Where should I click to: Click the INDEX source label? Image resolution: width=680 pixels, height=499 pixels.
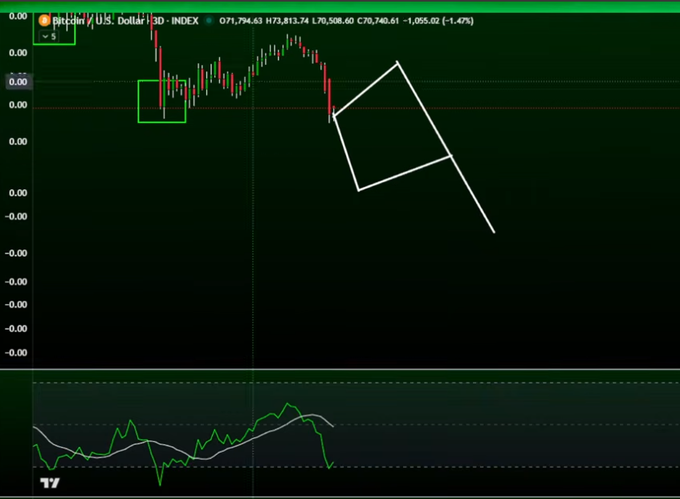tap(185, 21)
